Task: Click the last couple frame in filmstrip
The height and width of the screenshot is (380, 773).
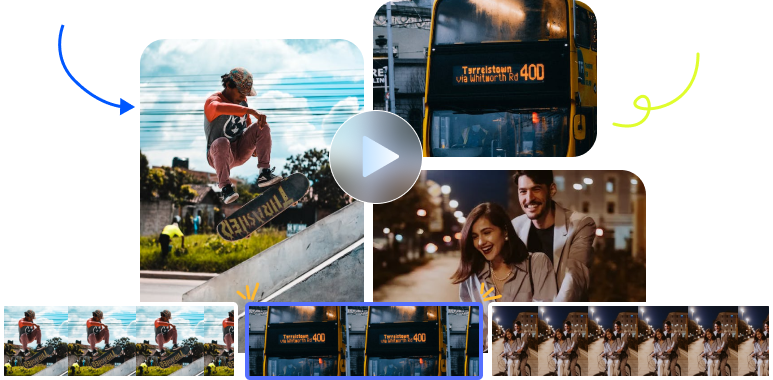Action: coord(754,341)
